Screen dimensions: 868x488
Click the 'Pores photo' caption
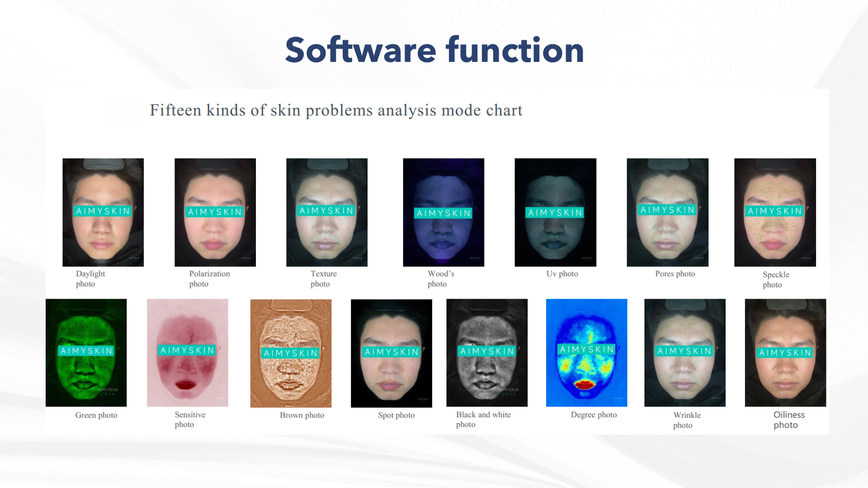click(675, 274)
